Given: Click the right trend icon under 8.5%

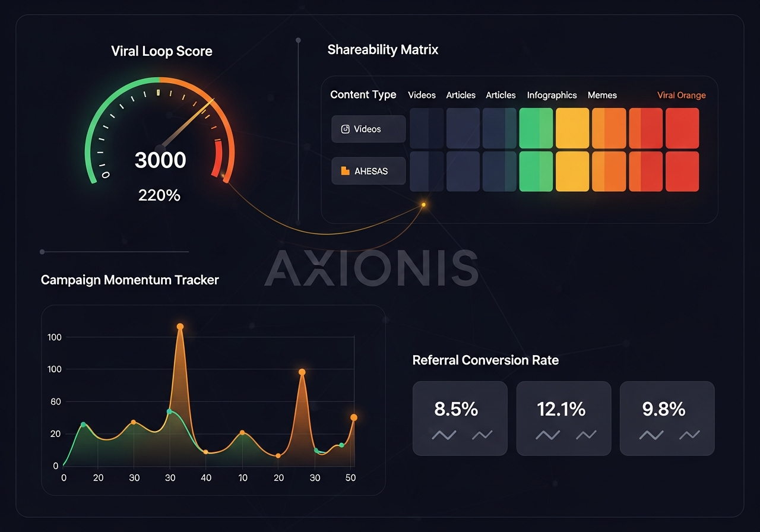Looking at the screenshot, I should [482, 435].
